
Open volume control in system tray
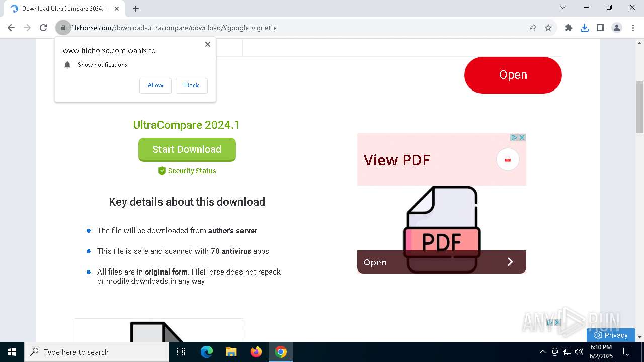[x=579, y=352]
